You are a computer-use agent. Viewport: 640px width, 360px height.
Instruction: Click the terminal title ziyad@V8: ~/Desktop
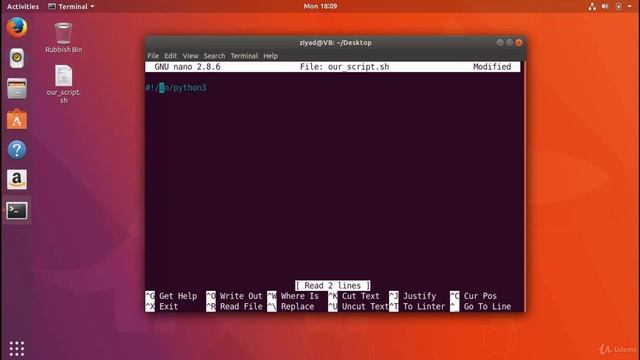pos(335,43)
